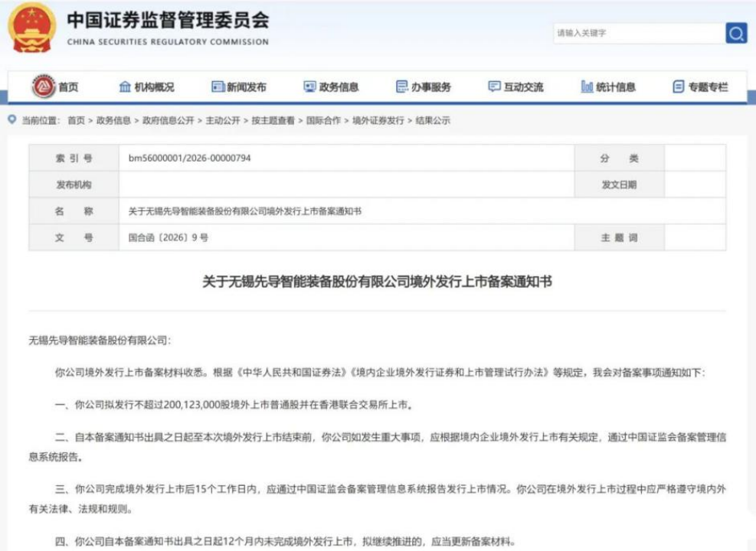Viewport: 756px width, 551px height.
Task: Open the 专题专栏 navigation item
Action: coord(709,87)
